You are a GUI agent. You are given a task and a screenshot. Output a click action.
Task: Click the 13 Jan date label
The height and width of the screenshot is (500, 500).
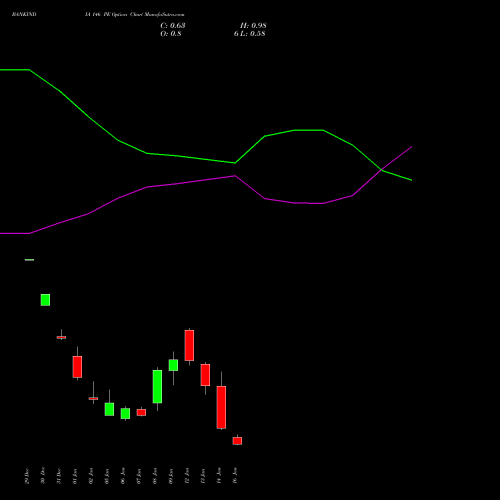[203, 476]
